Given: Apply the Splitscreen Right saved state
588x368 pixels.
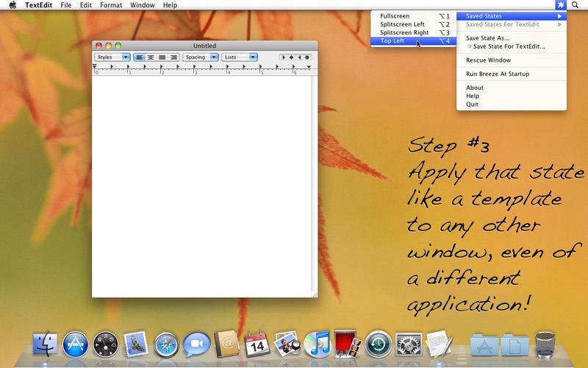Looking at the screenshot, I should (414, 32).
